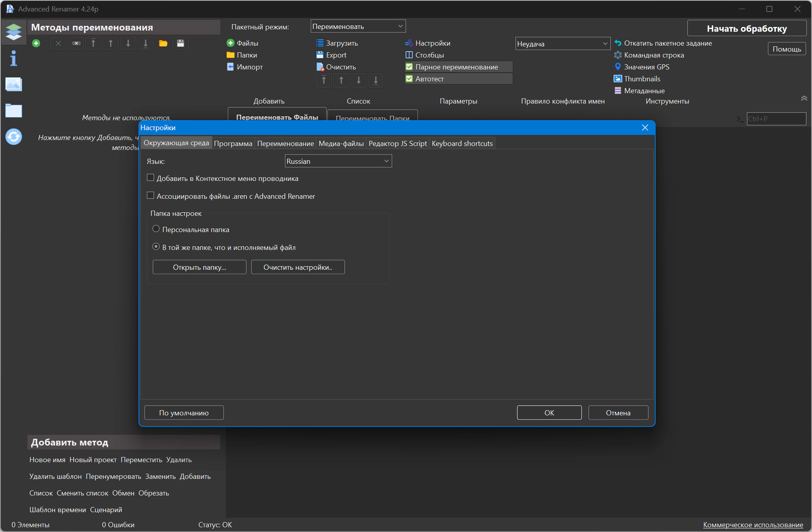Move list item up arrow
This screenshot has width=812, height=532.
341,80
